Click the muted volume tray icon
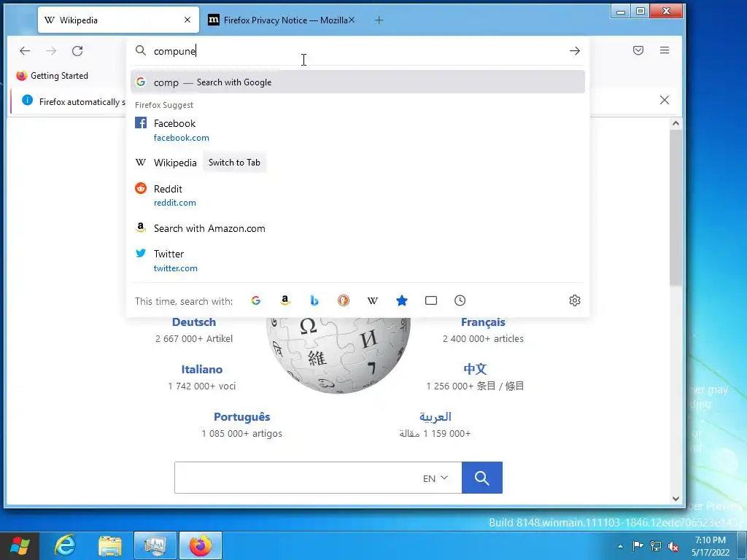747x560 pixels. coord(673,545)
